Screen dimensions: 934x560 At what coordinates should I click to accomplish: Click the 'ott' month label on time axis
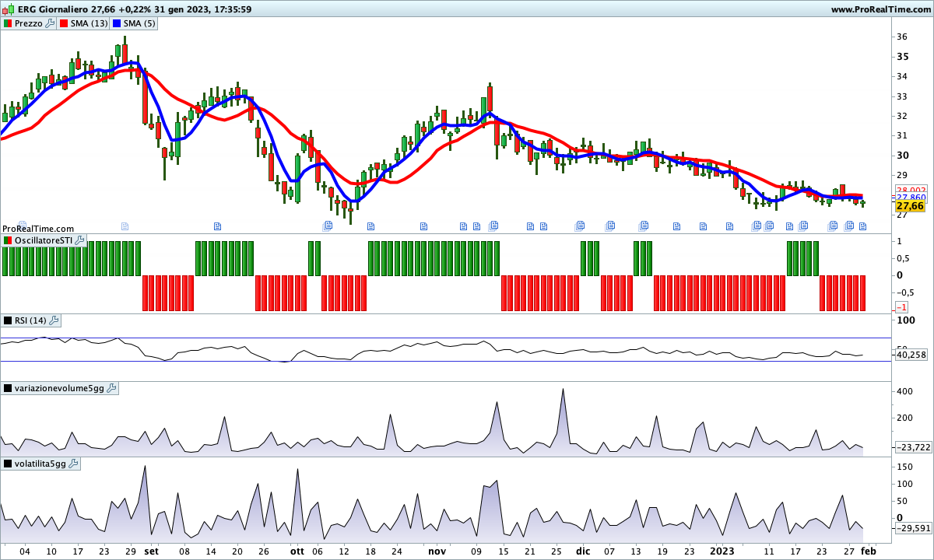(297, 551)
